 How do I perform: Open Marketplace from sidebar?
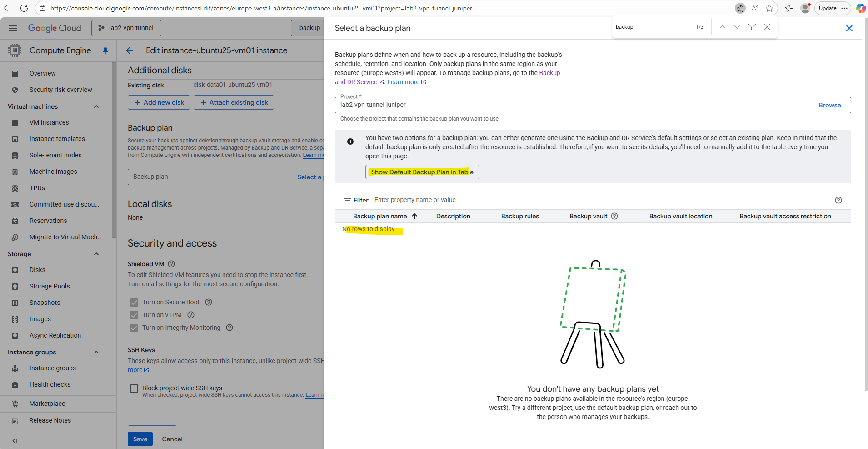click(x=47, y=404)
